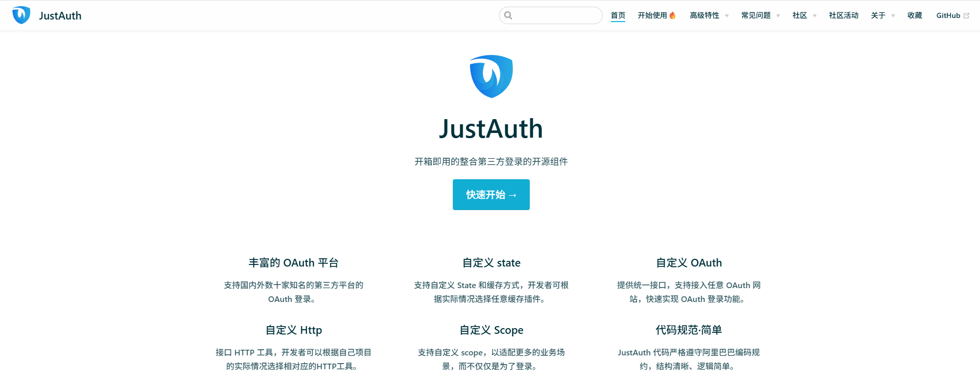Click the large JustAuth hero title

click(491, 128)
